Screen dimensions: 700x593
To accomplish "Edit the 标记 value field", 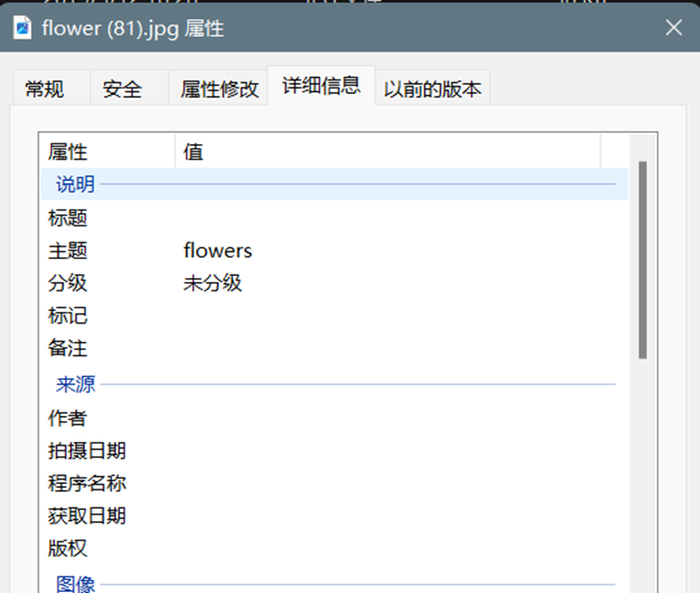I will tap(400, 316).
